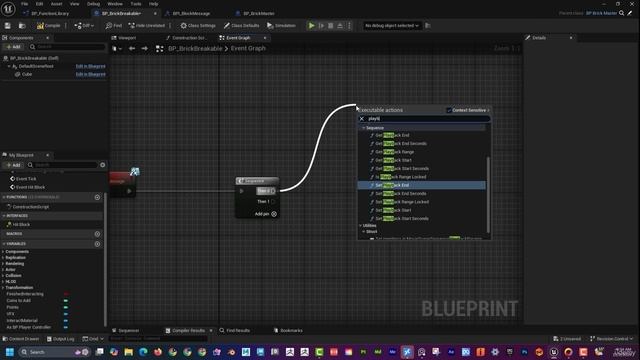The image size is (640, 360).
Task: Toggle the Context Sensitive checkbox
Action: (449, 110)
